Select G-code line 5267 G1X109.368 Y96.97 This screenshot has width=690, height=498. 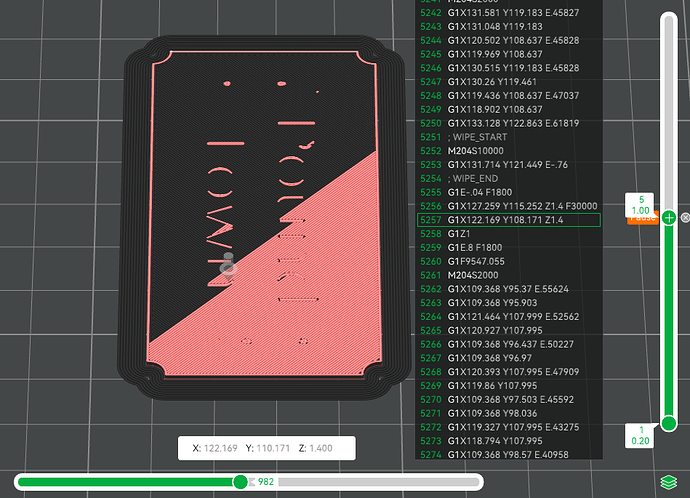coord(509,358)
